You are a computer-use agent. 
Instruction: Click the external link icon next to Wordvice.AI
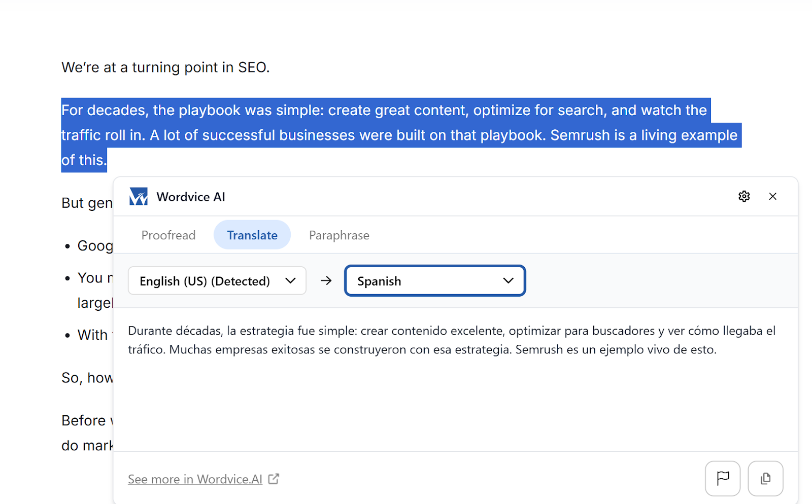(274, 479)
